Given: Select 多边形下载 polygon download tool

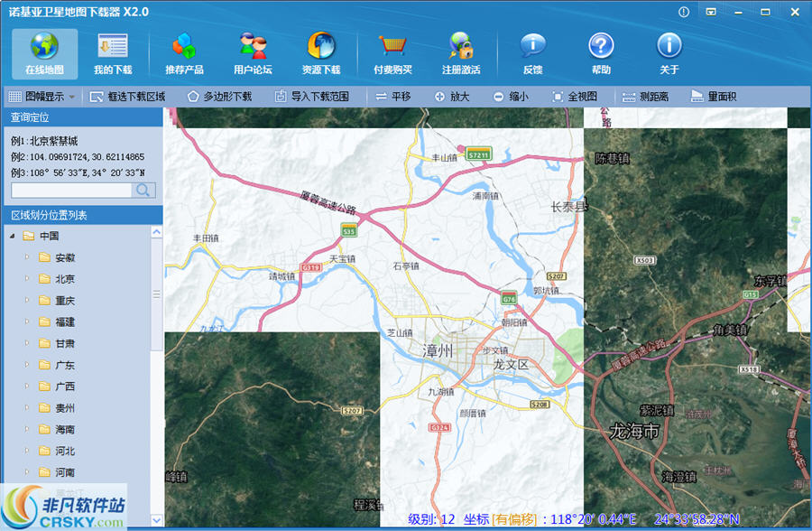Looking at the screenshot, I should coord(219,97).
